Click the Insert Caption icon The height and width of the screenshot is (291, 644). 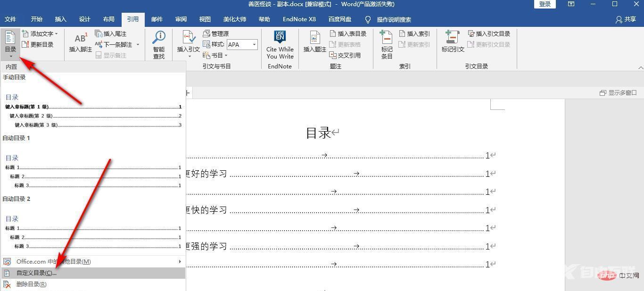(315, 38)
